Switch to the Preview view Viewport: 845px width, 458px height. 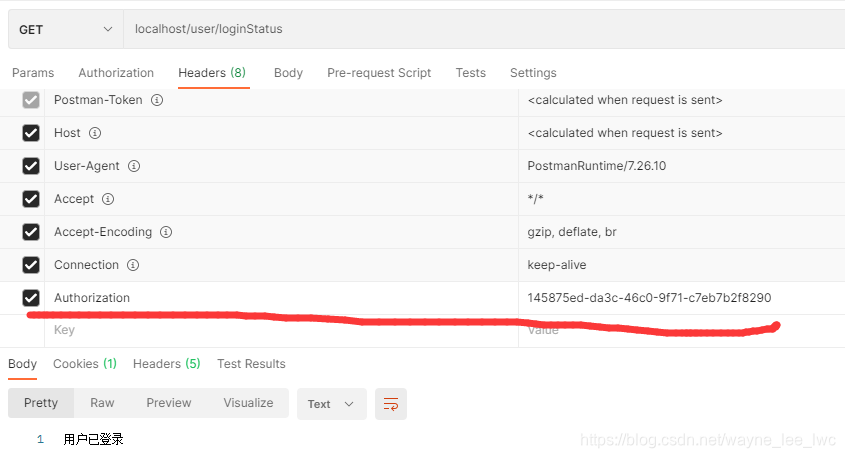[169, 403]
